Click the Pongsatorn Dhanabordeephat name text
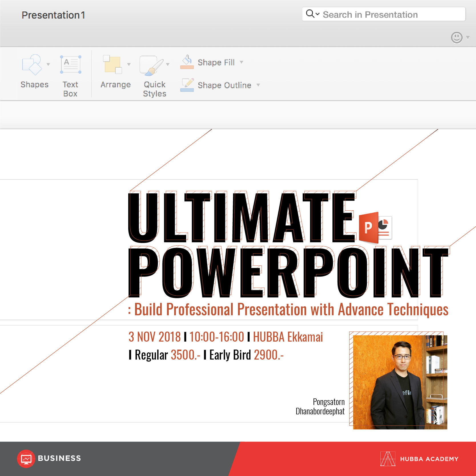This screenshot has height=476, width=476. coord(320,406)
